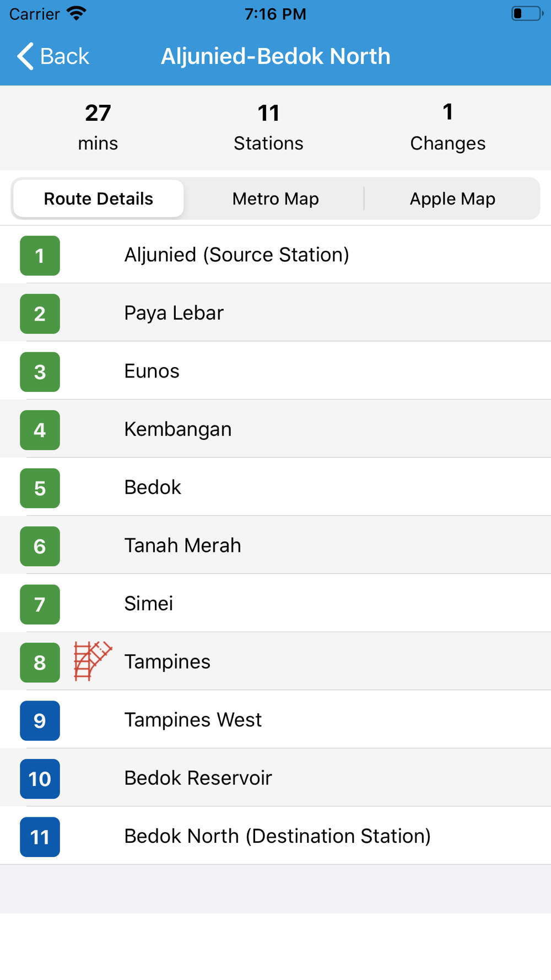This screenshot has height=980, width=551.
Task: Tap the Wi-Fi signal icon
Action: [77, 13]
